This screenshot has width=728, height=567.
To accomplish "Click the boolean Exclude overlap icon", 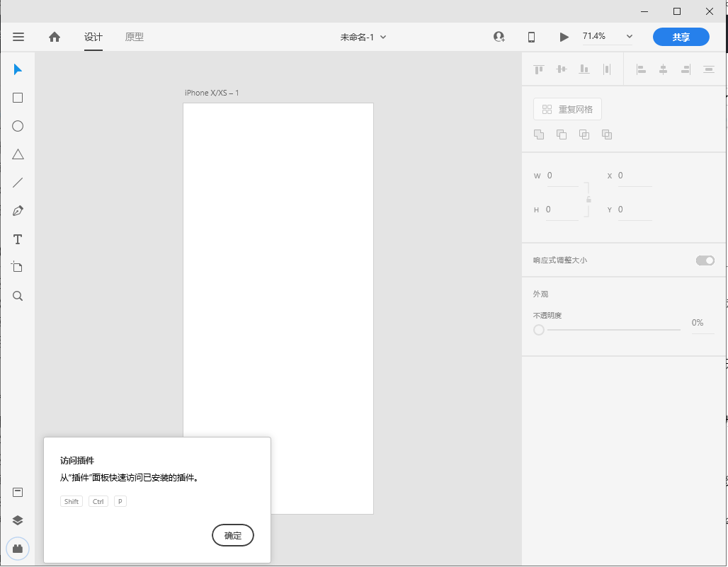I will (x=607, y=134).
